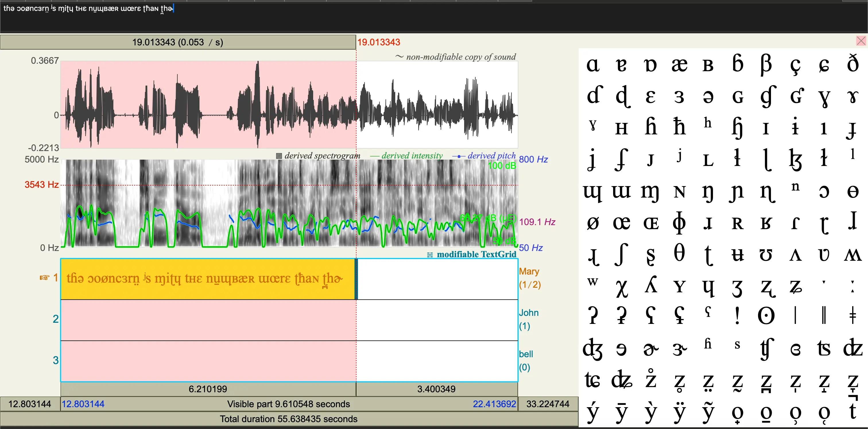
Task: Insert the glottal stop ʔ symbol
Action: 593,316
